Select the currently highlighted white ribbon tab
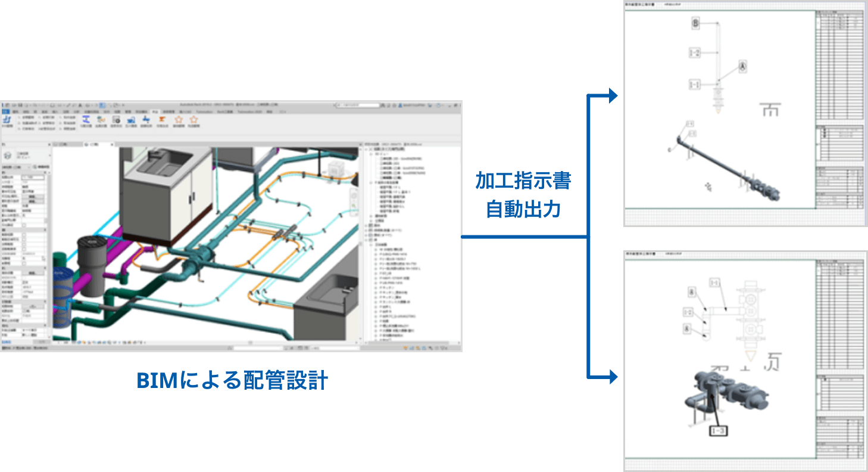Viewport: 868px width, 472px height. (155, 112)
